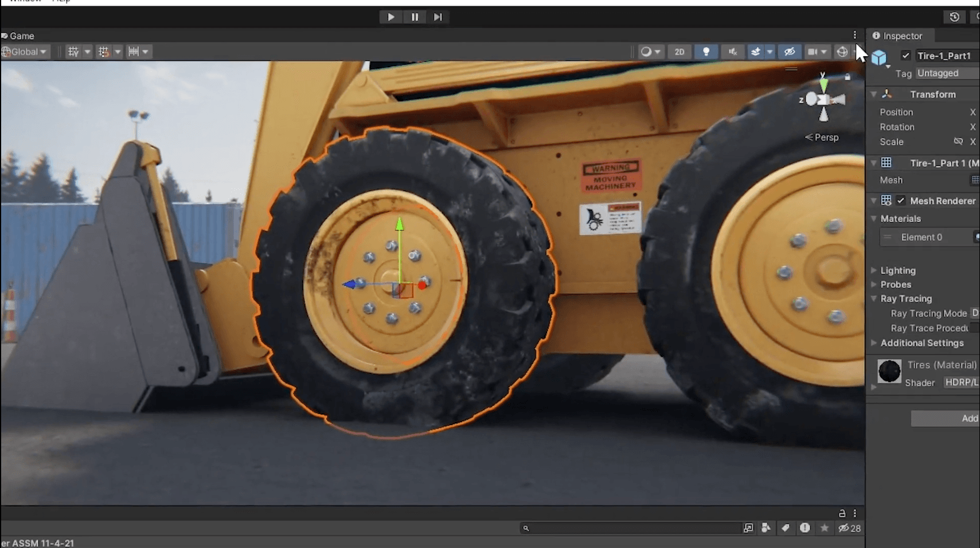980x548 pixels.
Task: Click the Y axis cone on the scene gizmo
Action: [x=824, y=85]
